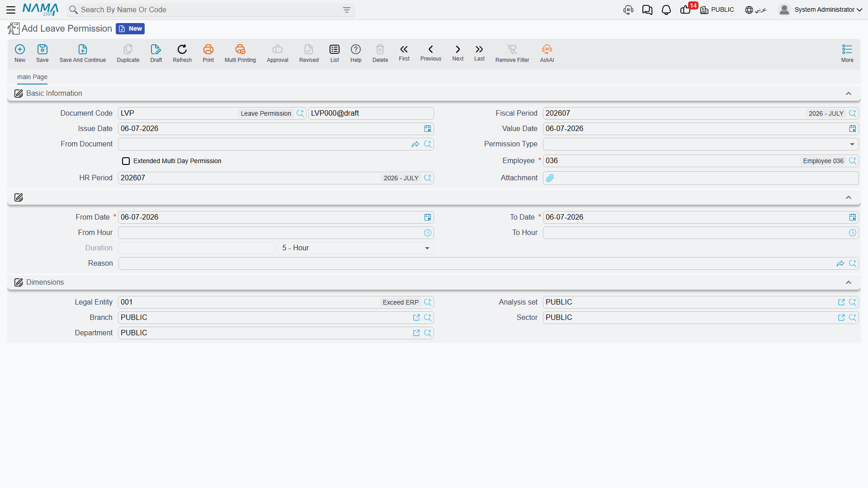Image resolution: width=868 pixels, height=488 pixels.
Task: Open the From Hour clock picker
Action: [x=427, y=233]
